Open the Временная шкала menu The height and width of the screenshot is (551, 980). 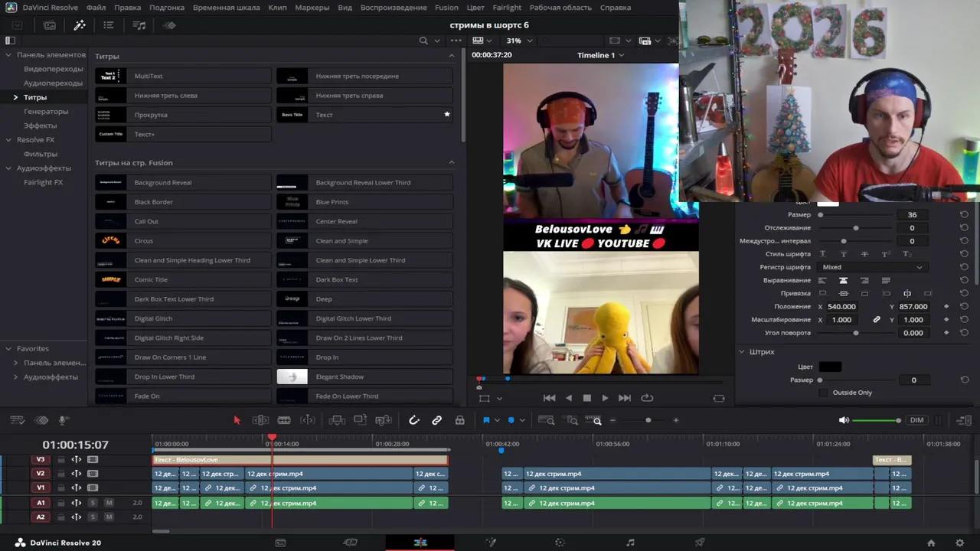coord(227,7)
